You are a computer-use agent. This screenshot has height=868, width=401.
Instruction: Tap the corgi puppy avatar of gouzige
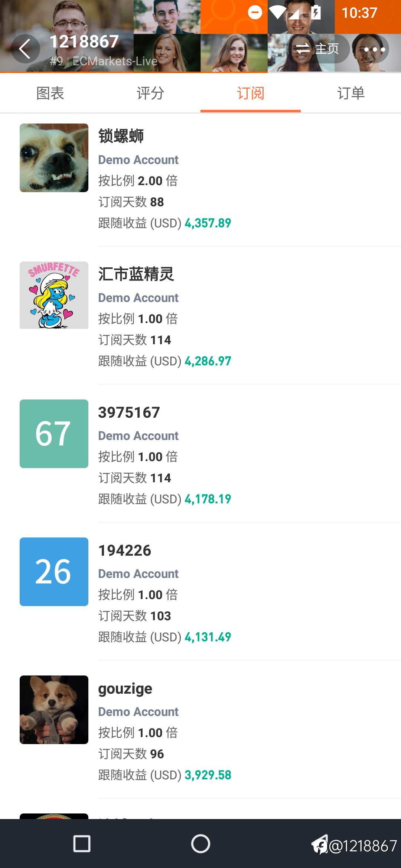pyautogui.click(x=54, y=710)
